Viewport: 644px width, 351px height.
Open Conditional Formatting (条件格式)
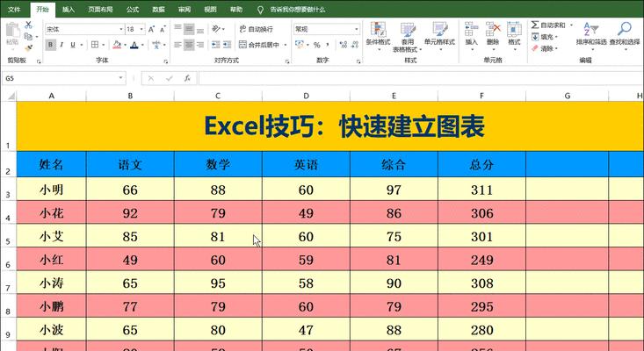pyautogui.click(x=378, y=36)
